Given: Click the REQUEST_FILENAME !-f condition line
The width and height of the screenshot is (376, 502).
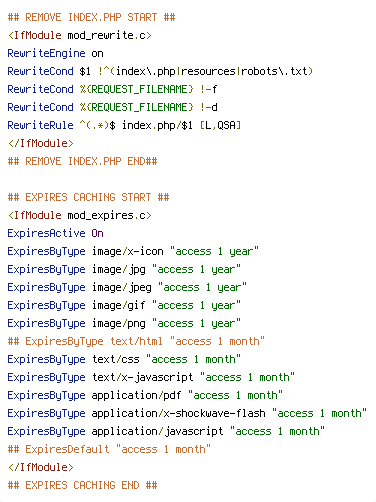Looking at the screenshot, I should [x=112, y=89].
